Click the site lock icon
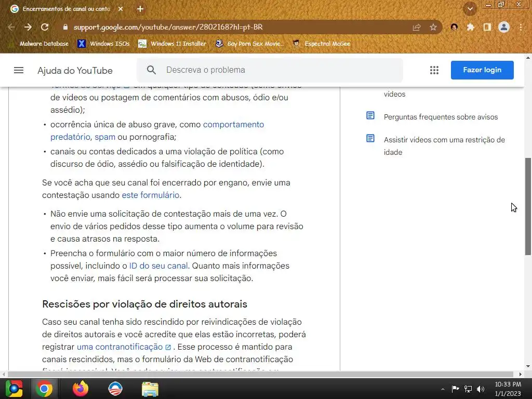 coord(65,27)
